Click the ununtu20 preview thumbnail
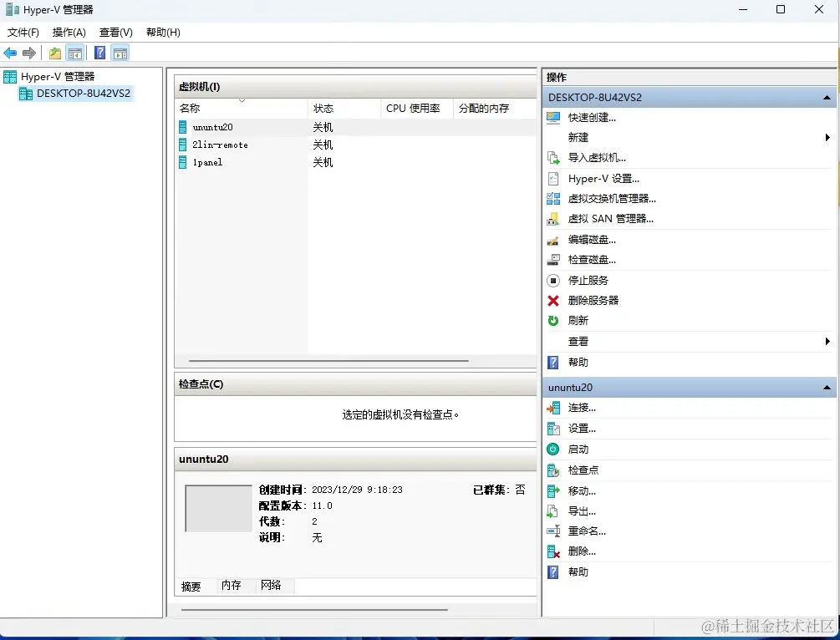The width and height of the screenshot is (840, 640). click(219, 508)
